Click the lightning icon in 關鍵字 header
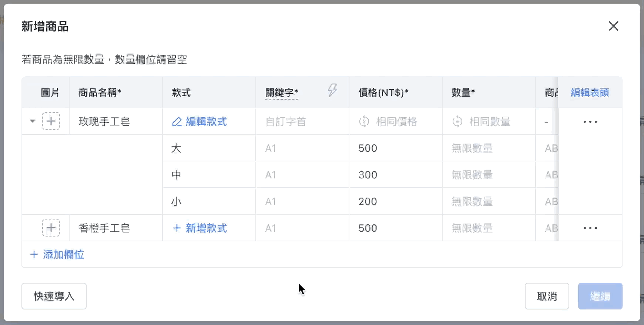 tap(332, 90)
